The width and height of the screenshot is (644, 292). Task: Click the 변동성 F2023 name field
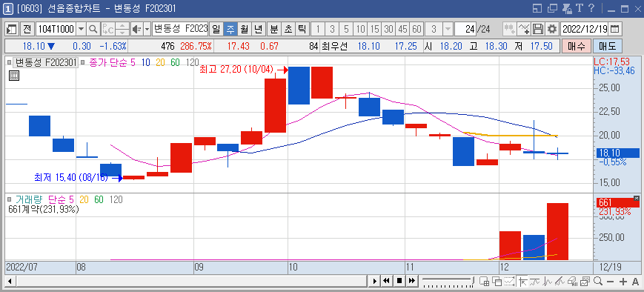coord(180,29)
